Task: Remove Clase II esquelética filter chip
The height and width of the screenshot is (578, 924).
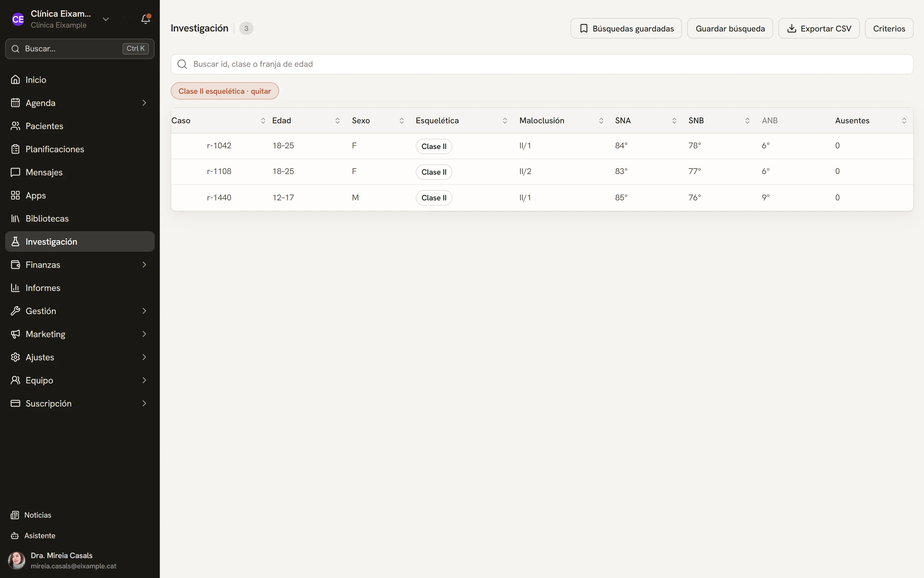Action: [225, 91]
